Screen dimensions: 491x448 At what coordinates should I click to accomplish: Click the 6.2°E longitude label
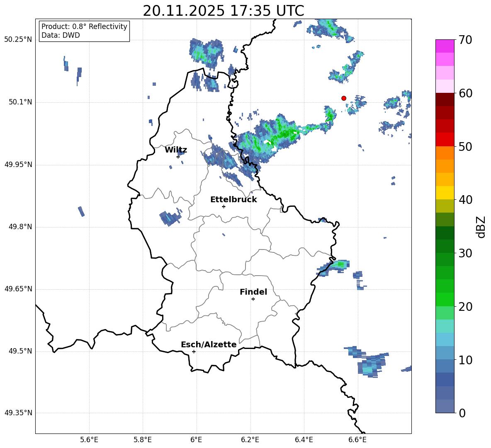tap(250, 440)
